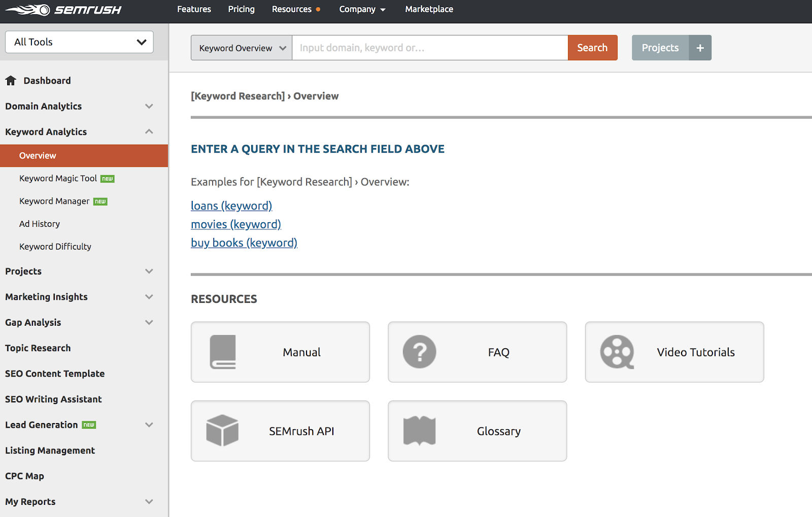Expand the Marketing Insights section
The image size is (812, 517).
click(149, 297)
